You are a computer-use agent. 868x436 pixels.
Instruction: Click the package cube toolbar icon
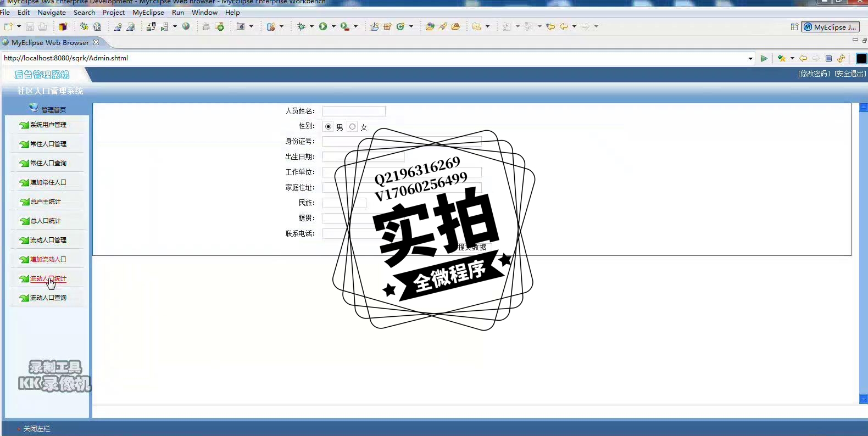[x=63, y=26]
